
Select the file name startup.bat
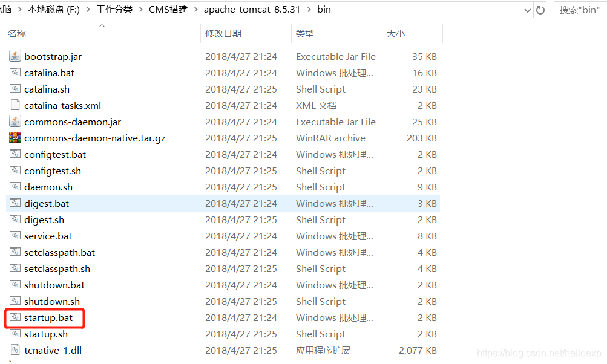(x=48, y=317)
